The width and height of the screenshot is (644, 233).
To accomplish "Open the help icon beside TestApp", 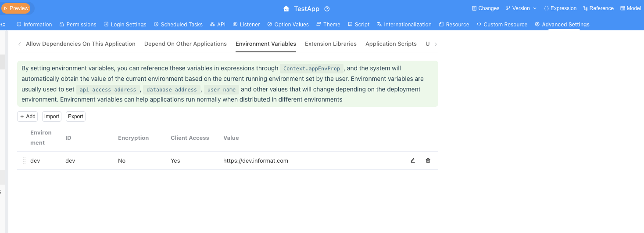I will [x=327, y=9].
